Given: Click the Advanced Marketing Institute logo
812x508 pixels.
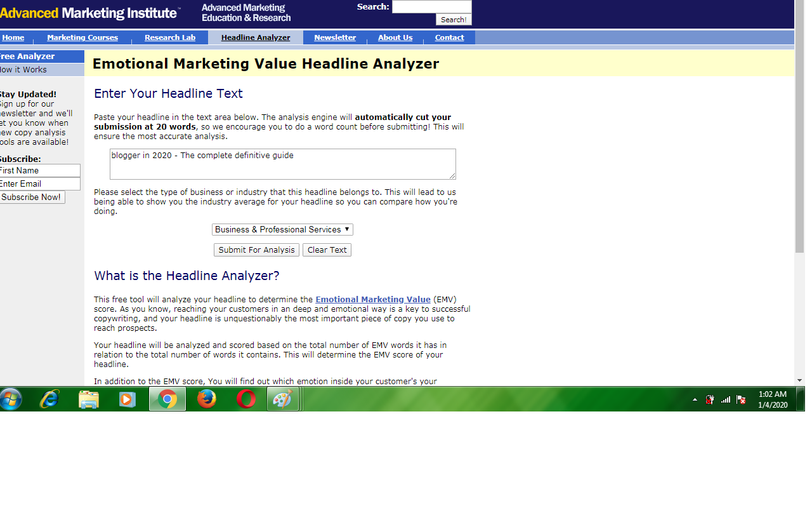Looking at the screenshot, I should point(89,13).
